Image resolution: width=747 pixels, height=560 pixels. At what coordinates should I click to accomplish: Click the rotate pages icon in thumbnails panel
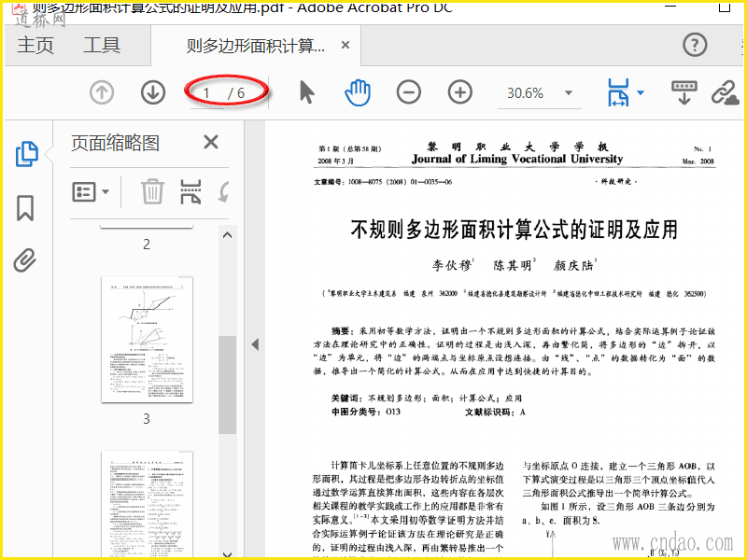(224, 191)
